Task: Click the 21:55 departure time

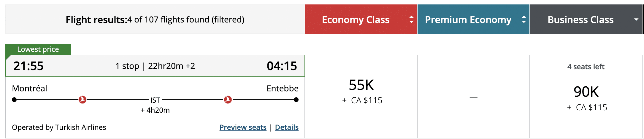Action: pos(28,66)
